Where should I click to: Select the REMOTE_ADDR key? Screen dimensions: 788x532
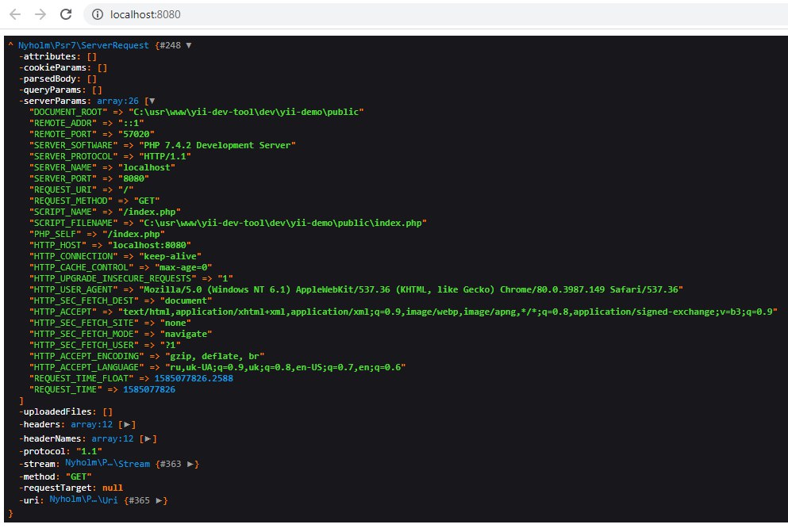click(x=63, y=123)
